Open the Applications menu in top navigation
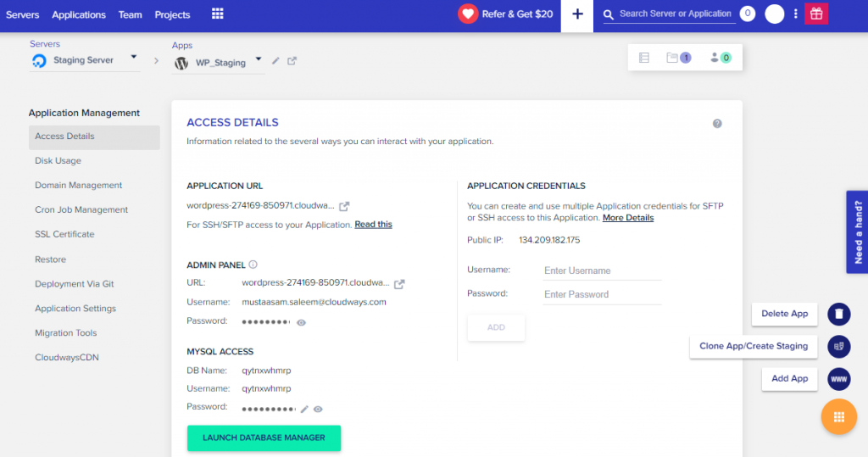Screen dimensions: 868x457 coord(79,15)
